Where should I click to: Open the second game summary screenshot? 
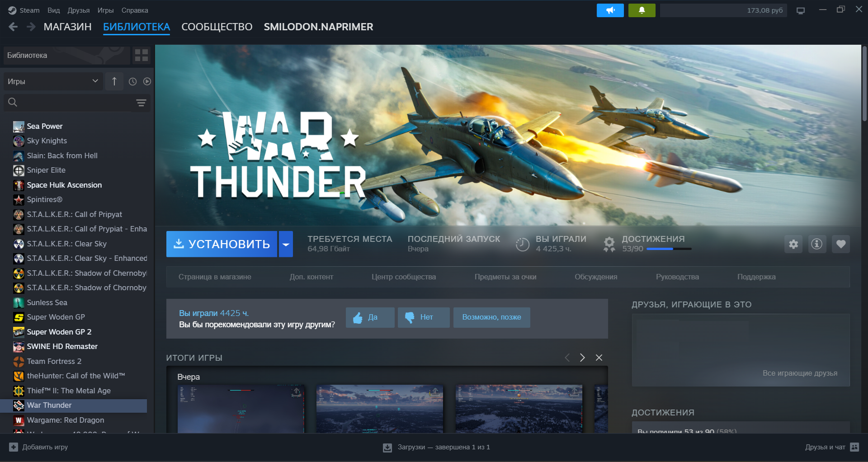[380, 409]
